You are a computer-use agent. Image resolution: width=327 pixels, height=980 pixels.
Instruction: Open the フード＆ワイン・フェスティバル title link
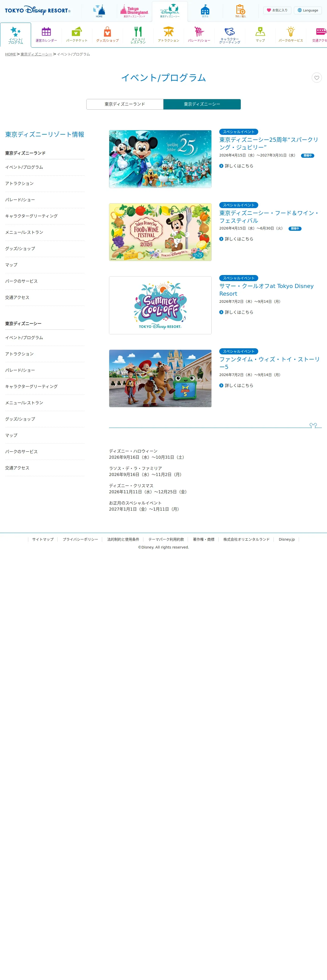[269, 217]
